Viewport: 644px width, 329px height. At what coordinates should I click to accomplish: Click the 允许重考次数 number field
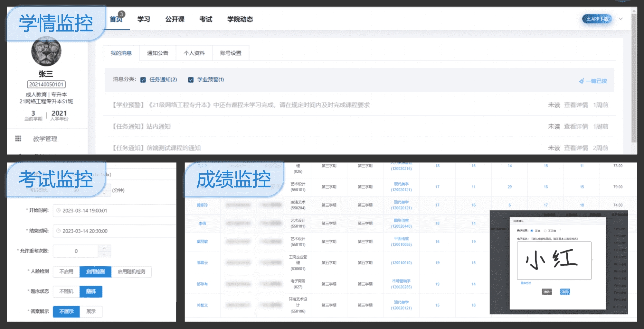click(76, 251)
